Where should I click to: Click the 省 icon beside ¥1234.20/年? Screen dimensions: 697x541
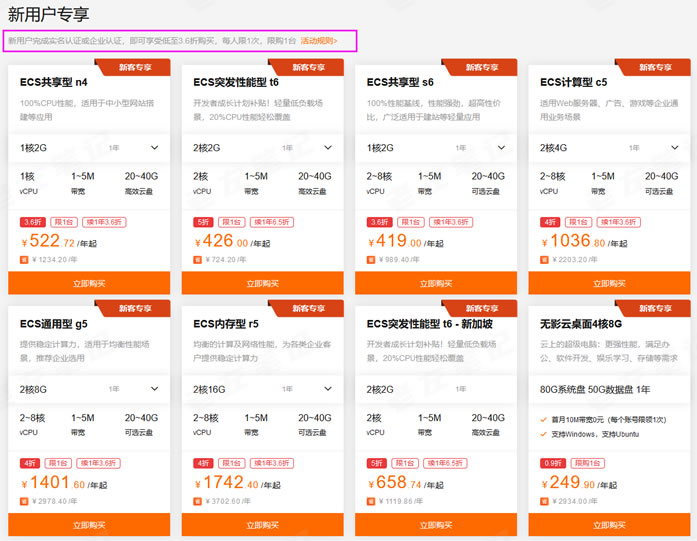[x=24, y=260]
